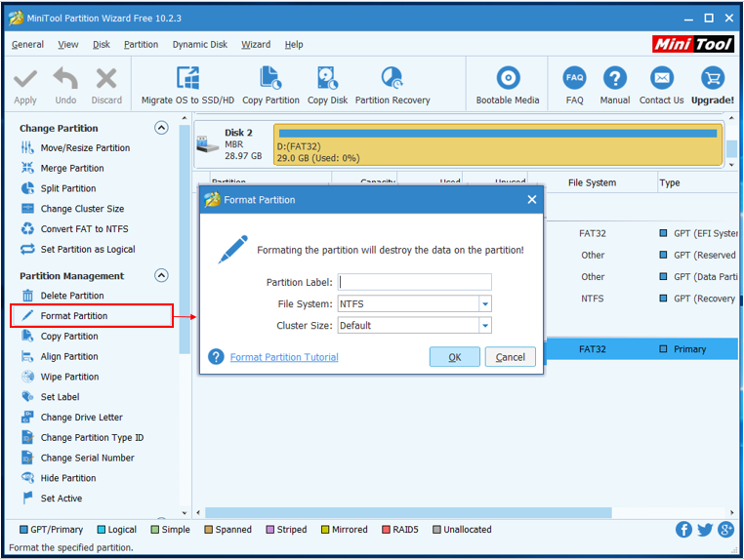Open the Help menu
This screenshot has width=744, height=560.
tap(294, 45)
